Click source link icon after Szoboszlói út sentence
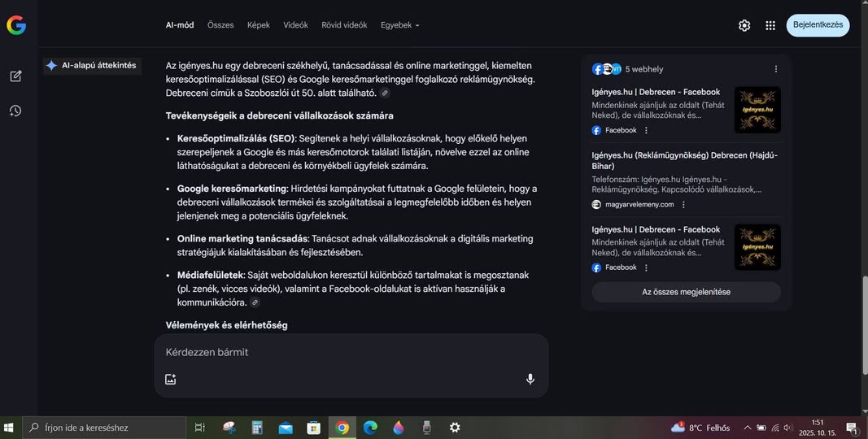Screen dimensions: 868x439 pos(385,93)
